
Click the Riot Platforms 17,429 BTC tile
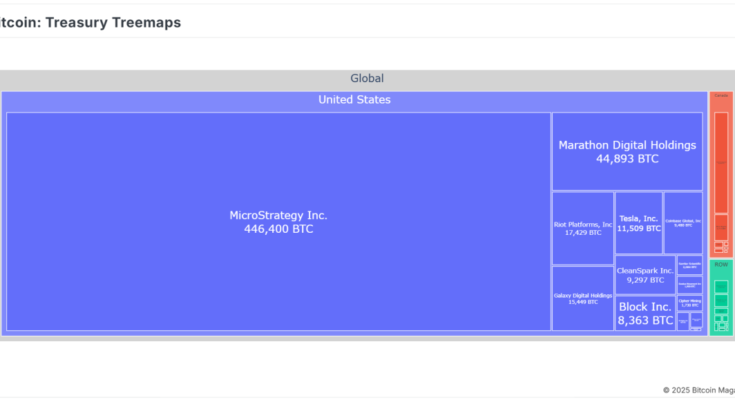tap(583, 228)
